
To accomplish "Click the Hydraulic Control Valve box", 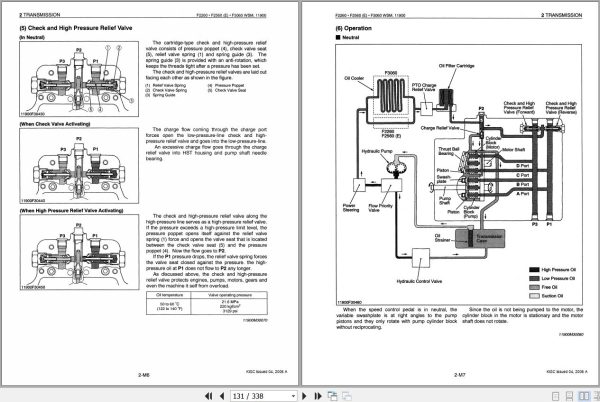I will click(x=421, y=258).
